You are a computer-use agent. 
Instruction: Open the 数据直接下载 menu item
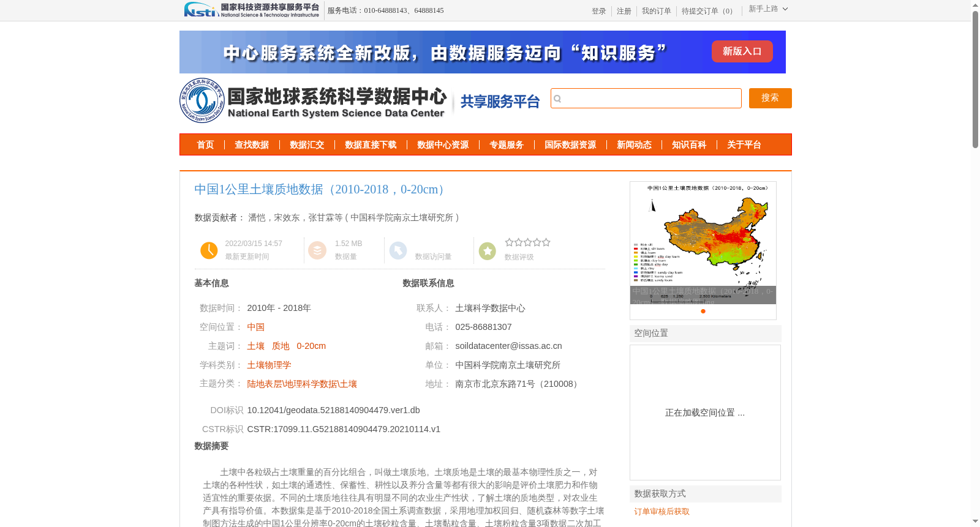point(371,145)
